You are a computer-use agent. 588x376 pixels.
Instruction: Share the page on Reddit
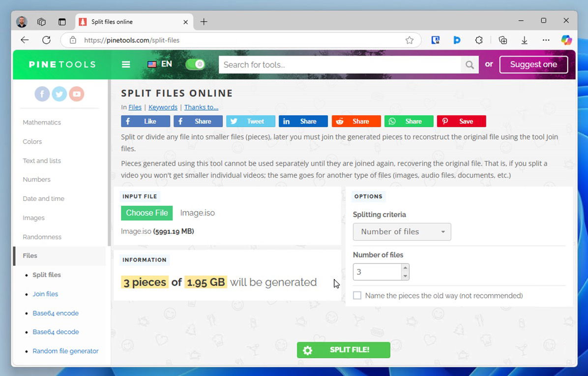click(356, 121)
